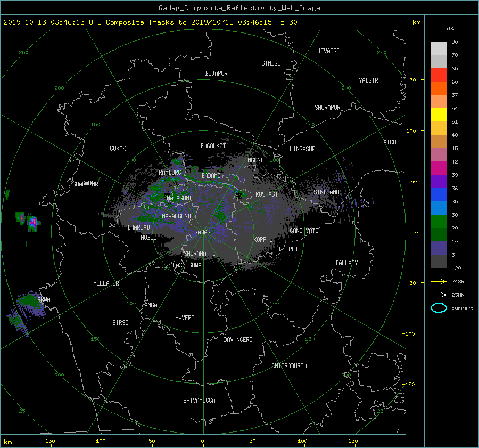Pick the slate purple 10-5 dBZ swatch

439,248
